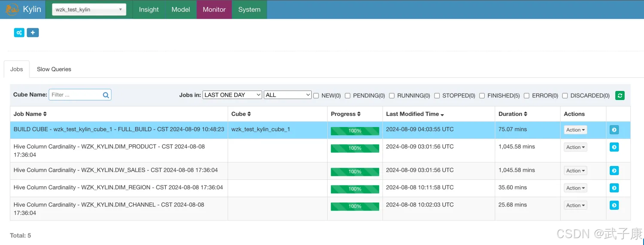Click the Kylin logo icon
The image size is (644, 245).
pos(12,9)
